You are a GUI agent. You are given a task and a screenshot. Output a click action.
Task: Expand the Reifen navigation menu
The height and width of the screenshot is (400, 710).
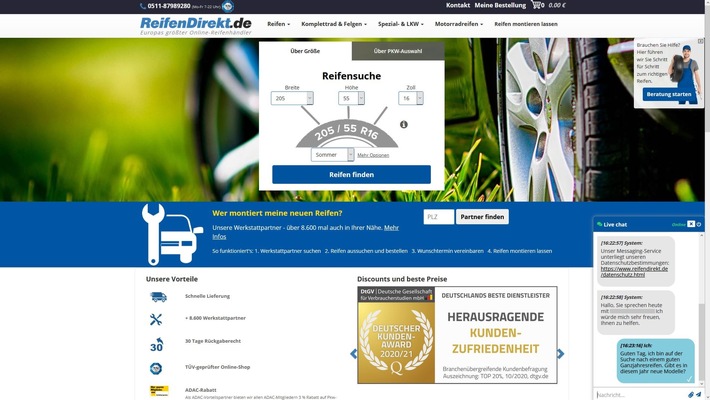point(278,24)
